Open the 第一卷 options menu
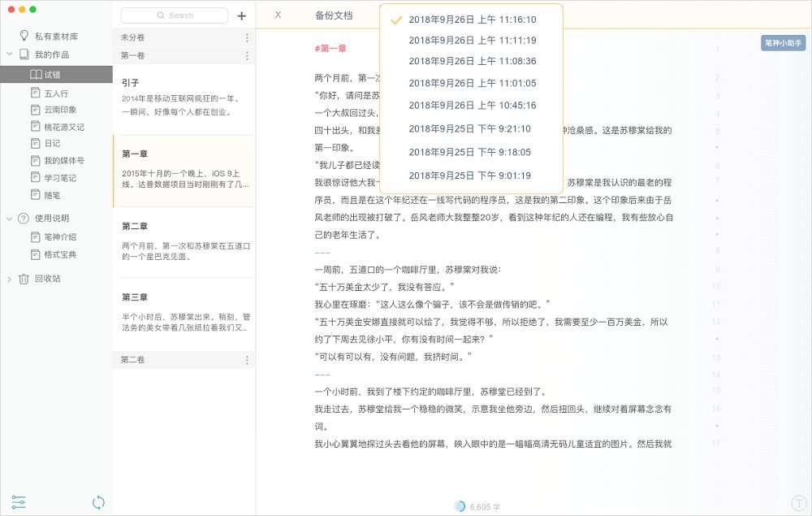812x516 pixels. pos(247,55)
